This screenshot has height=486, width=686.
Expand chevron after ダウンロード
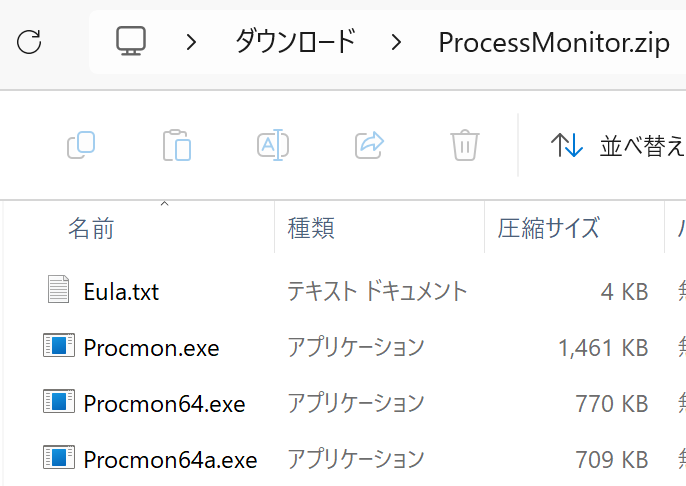[396, 42]
